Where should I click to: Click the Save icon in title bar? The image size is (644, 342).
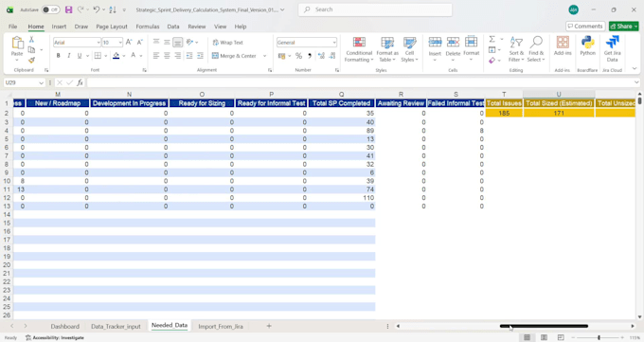(68, 9)
